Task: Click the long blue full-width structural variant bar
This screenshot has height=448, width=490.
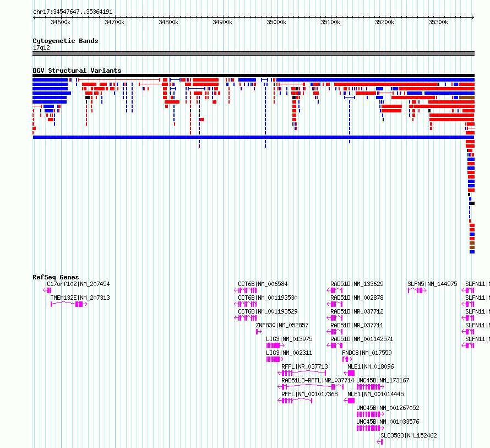Action: (253, 137)
